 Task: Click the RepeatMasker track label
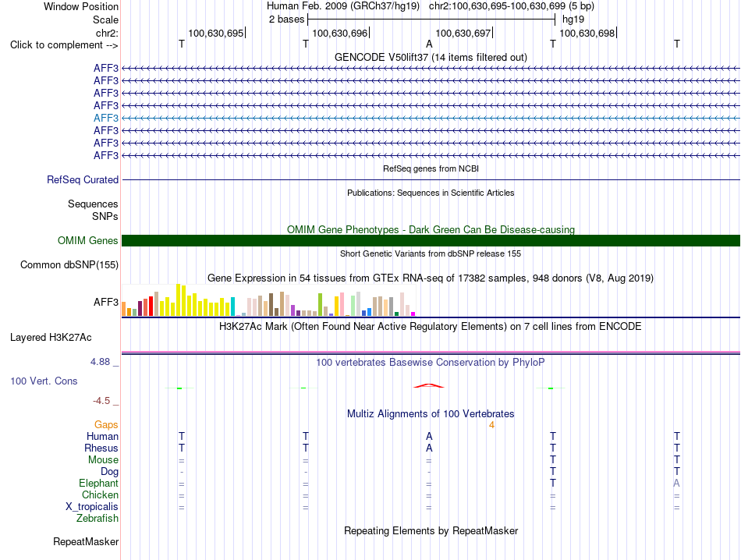86,541
